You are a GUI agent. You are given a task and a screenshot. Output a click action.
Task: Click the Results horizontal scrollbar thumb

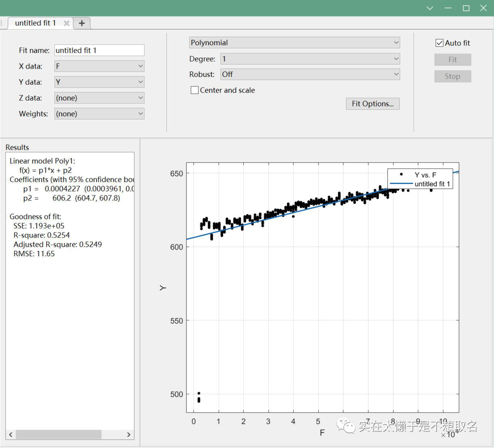point(58,434)
